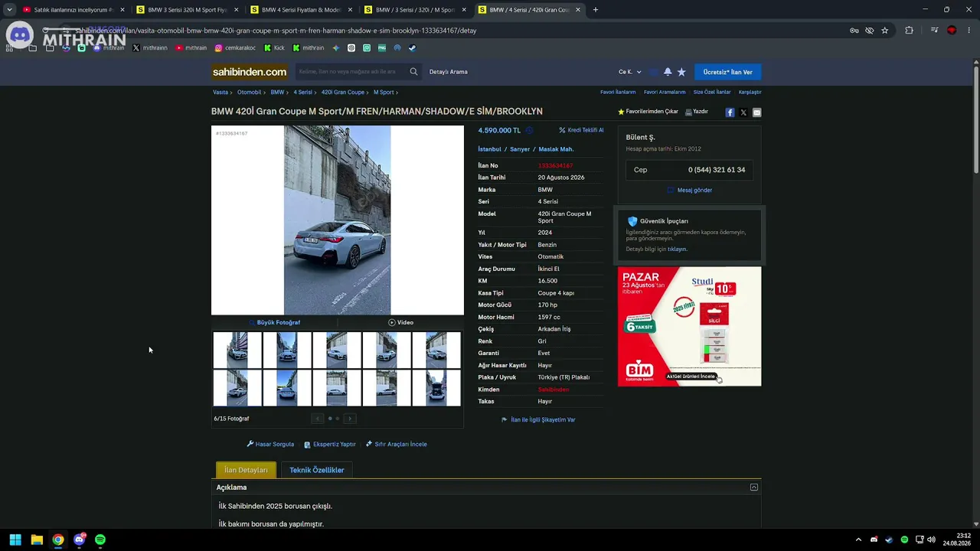Click Kredi Teklifi Al link
Screen dimensions: 980x551
point(581,130)
